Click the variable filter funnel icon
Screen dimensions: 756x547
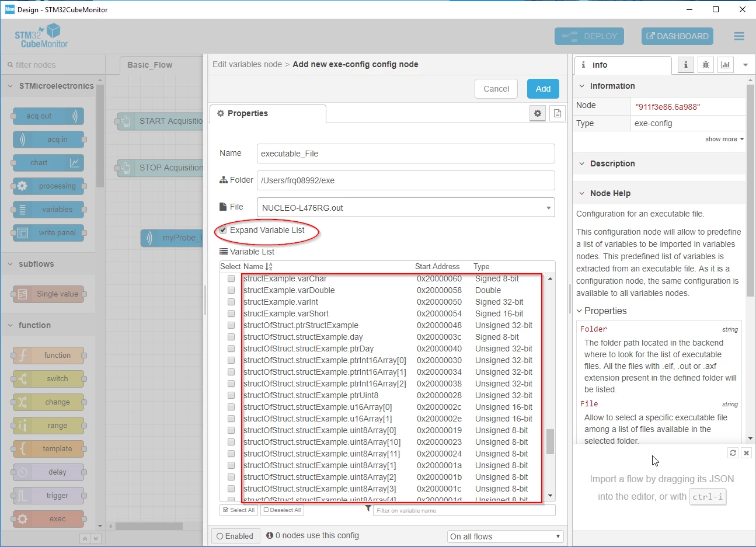pyautogui.click(x=368, y=509)
